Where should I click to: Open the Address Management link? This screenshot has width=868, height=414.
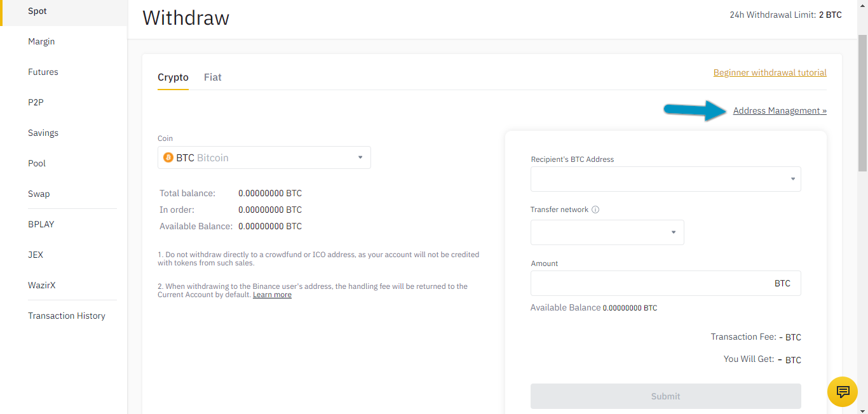click(780, 110)
